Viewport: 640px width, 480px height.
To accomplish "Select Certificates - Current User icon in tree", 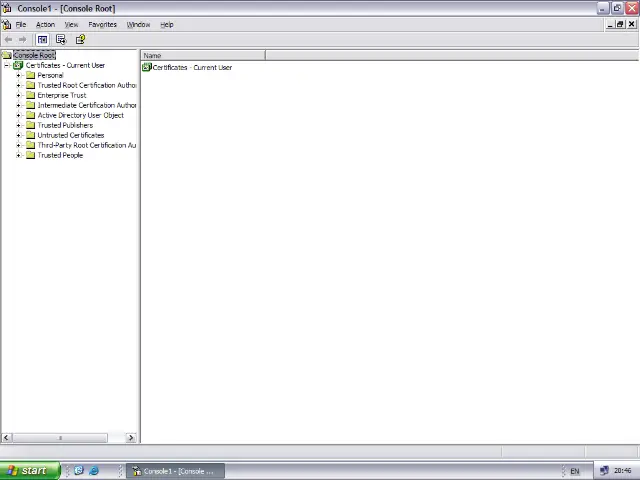I will pyautogui.click(x=18, y=65).
